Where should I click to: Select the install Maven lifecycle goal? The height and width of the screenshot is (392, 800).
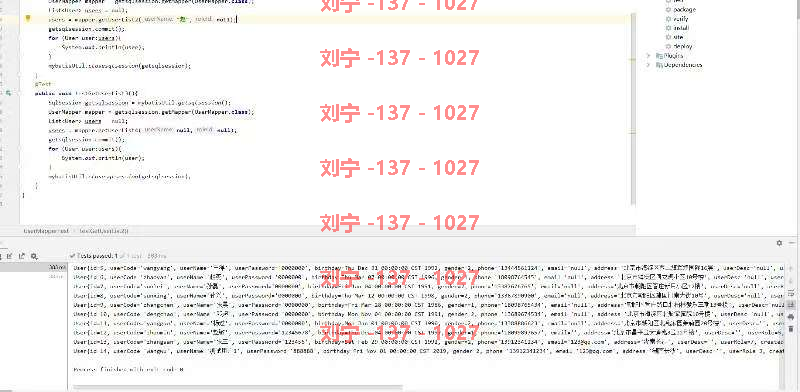pyautogui.click(x=681, y=28)
